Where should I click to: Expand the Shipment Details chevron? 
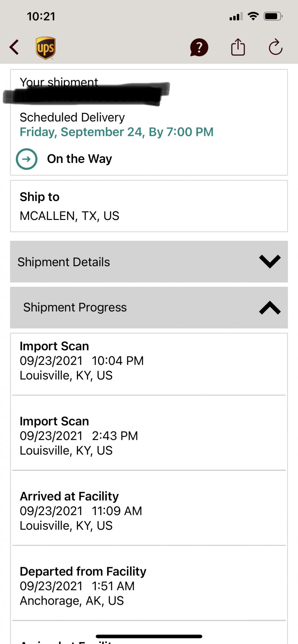click(270, 261)
